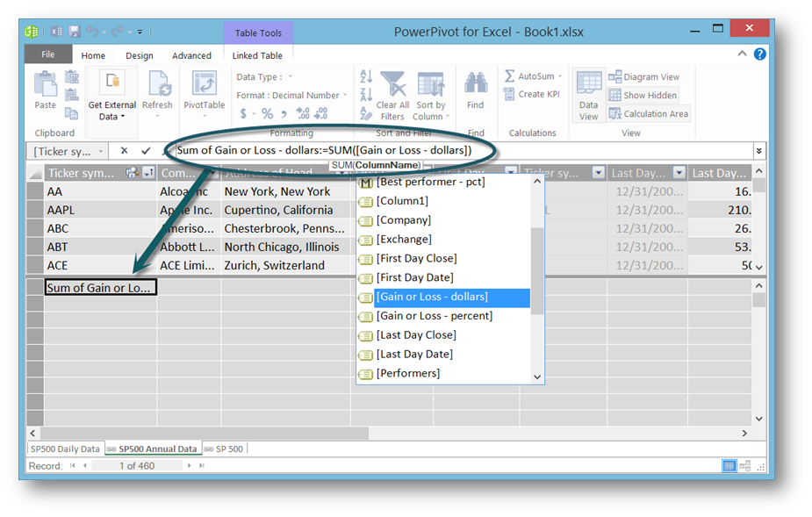
Task: Click the Copy icon in Clipboard group
Action: [x=71, y=113]
